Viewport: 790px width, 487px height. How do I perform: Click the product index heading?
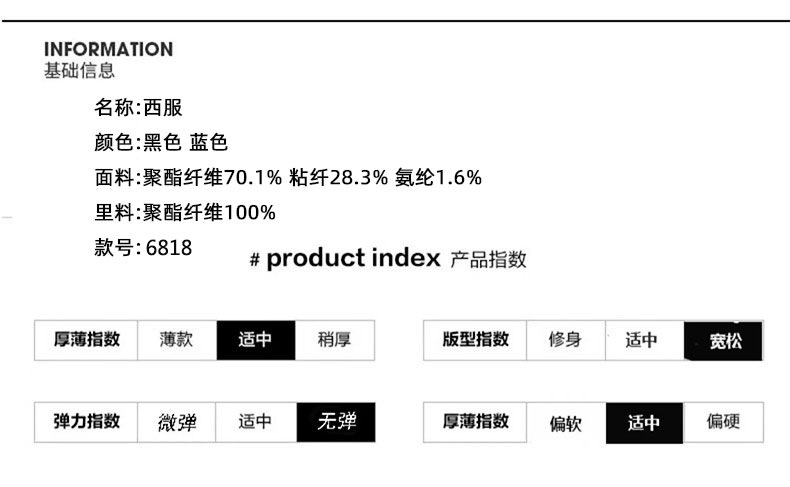pos(353,259)
